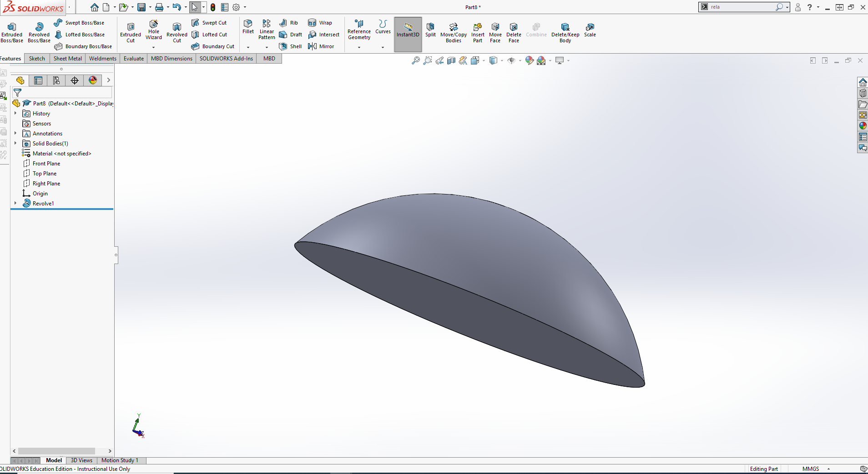Open the Curves tool
The width and height of the screenshot is (868, 474).
pos(383,27)
